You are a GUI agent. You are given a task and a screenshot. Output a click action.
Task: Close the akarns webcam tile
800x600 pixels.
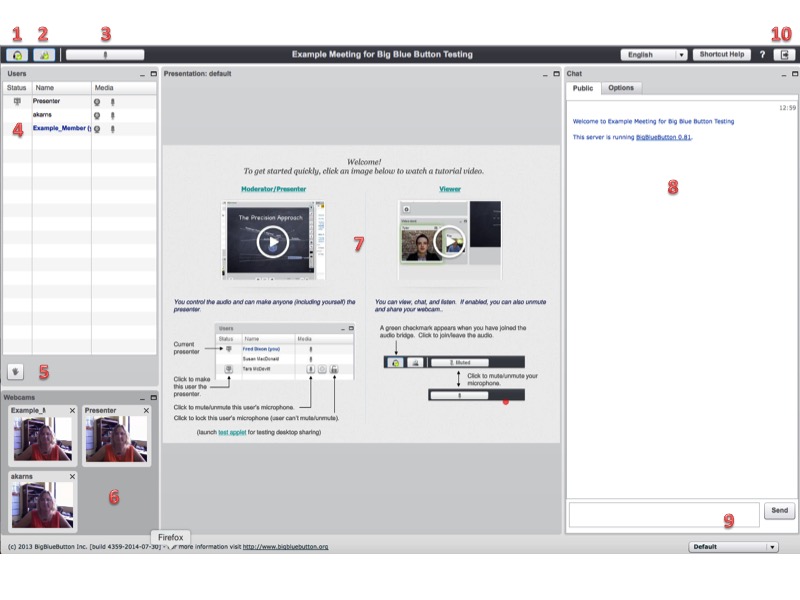(72, 477)
